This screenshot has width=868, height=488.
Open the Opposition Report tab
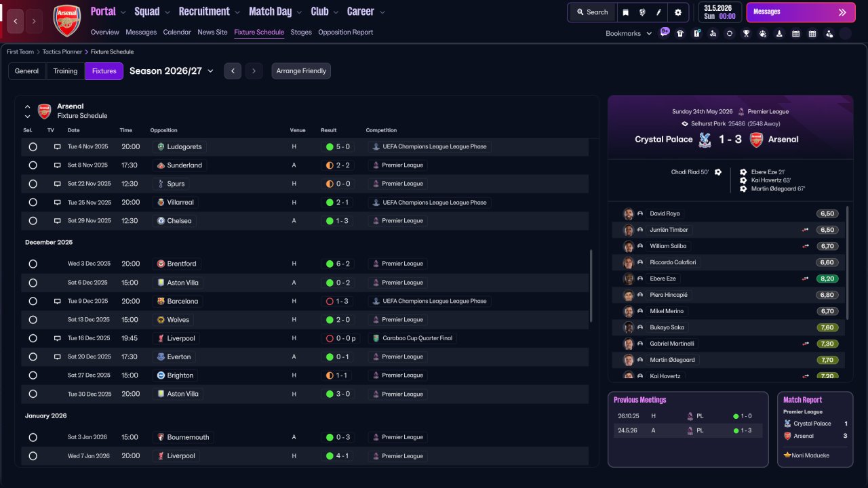[x=345, y=33]
